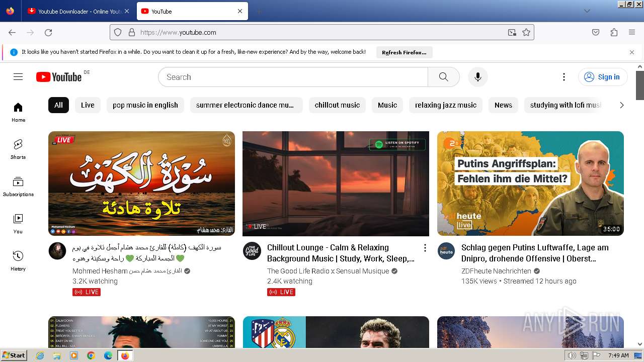Open YouTube settings three-dot menu

tap(564, 77)
